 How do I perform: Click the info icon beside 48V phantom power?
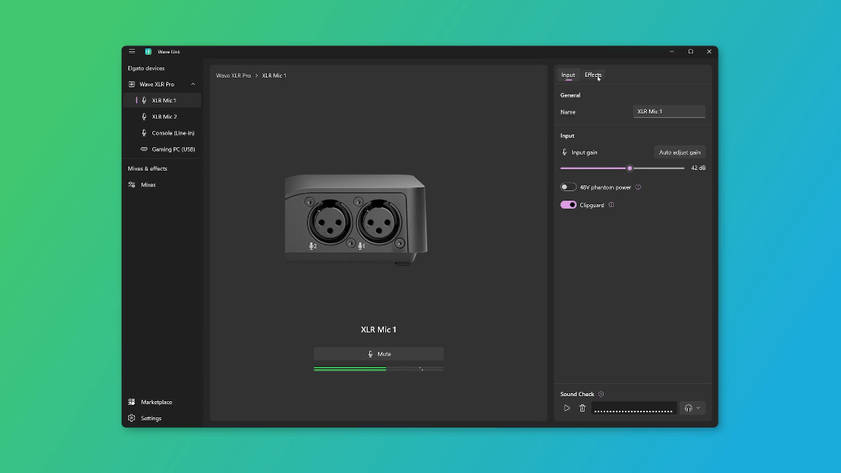pos(638,187)
